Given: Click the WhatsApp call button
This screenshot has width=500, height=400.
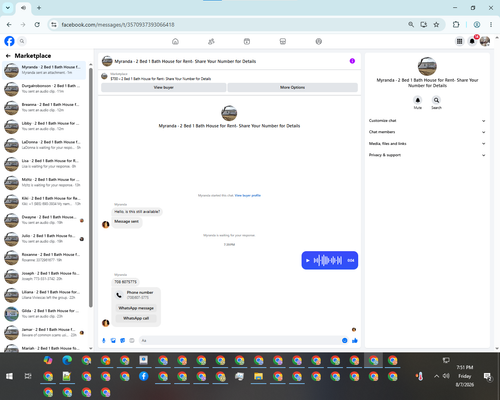Looking at the screenshot, I should click(136, 318).
